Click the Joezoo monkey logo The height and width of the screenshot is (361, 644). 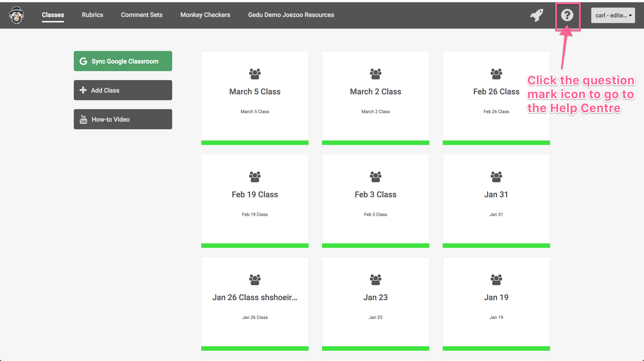coord(17,15)
